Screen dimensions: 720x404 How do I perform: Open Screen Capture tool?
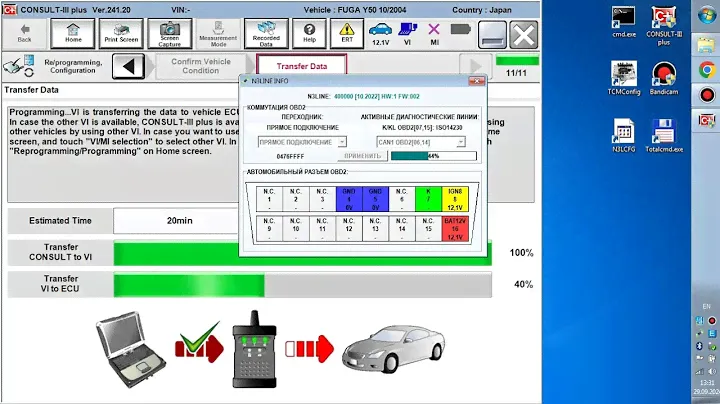click(x=169, y=33)
